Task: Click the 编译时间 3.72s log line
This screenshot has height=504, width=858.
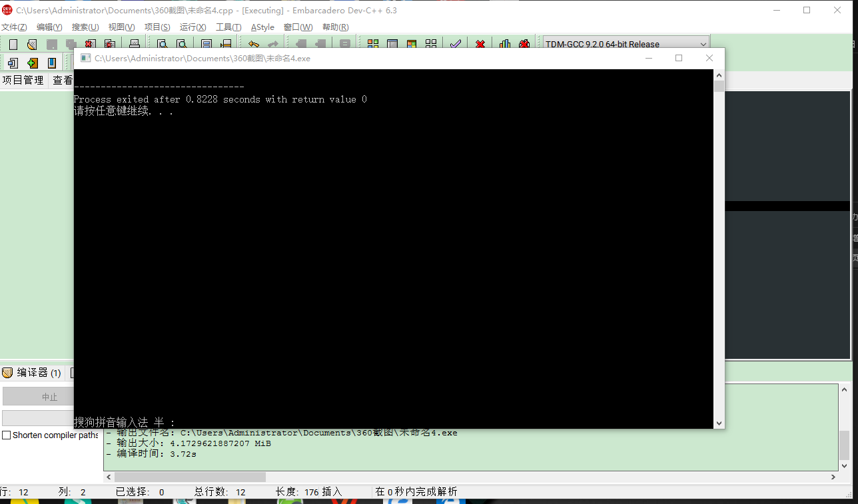Action: (x=151, y=454)
